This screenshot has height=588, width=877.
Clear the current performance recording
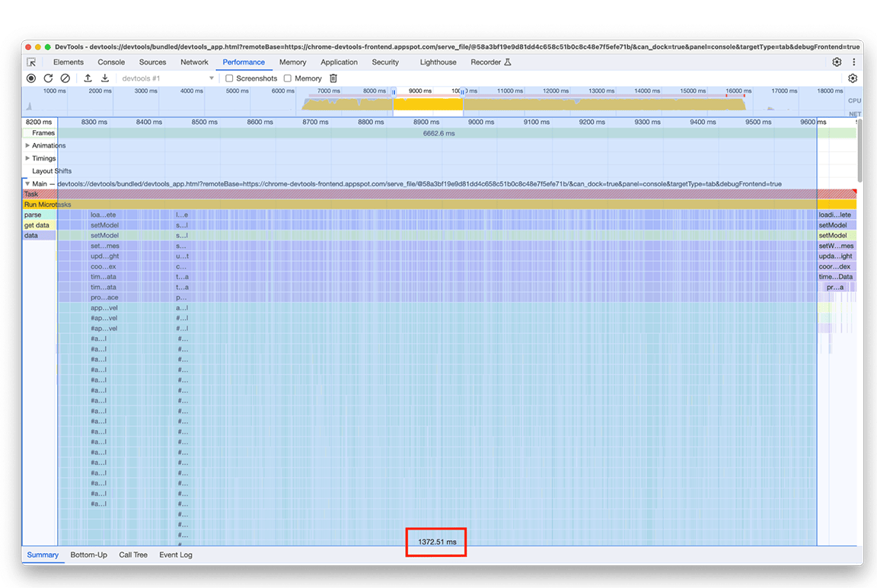click(x=65, y=78)
